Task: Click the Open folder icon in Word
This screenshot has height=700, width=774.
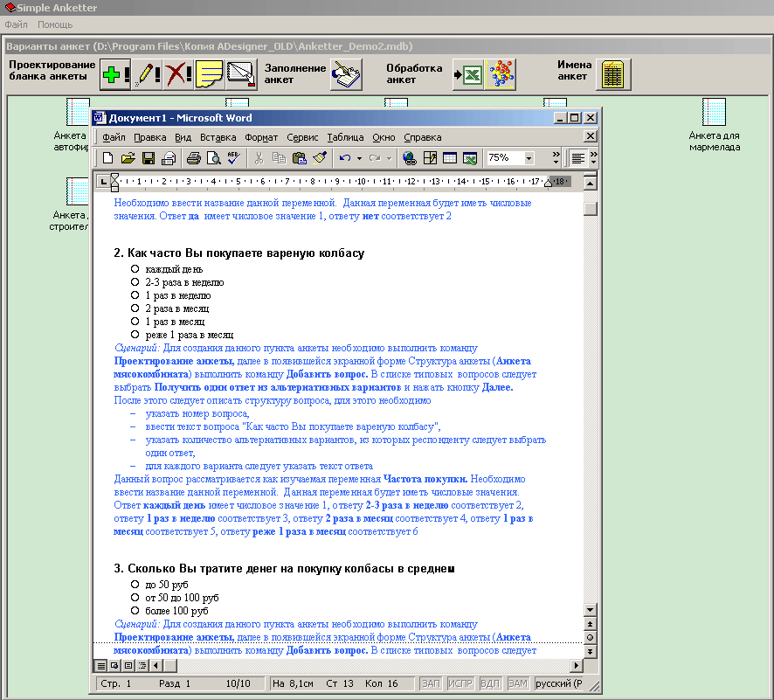Action: [128, 158]
